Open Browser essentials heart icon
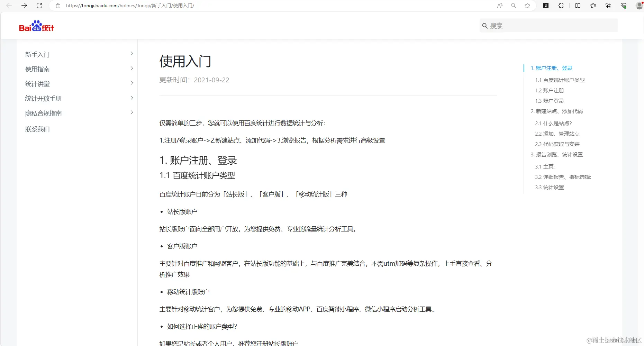 (623, 6)
